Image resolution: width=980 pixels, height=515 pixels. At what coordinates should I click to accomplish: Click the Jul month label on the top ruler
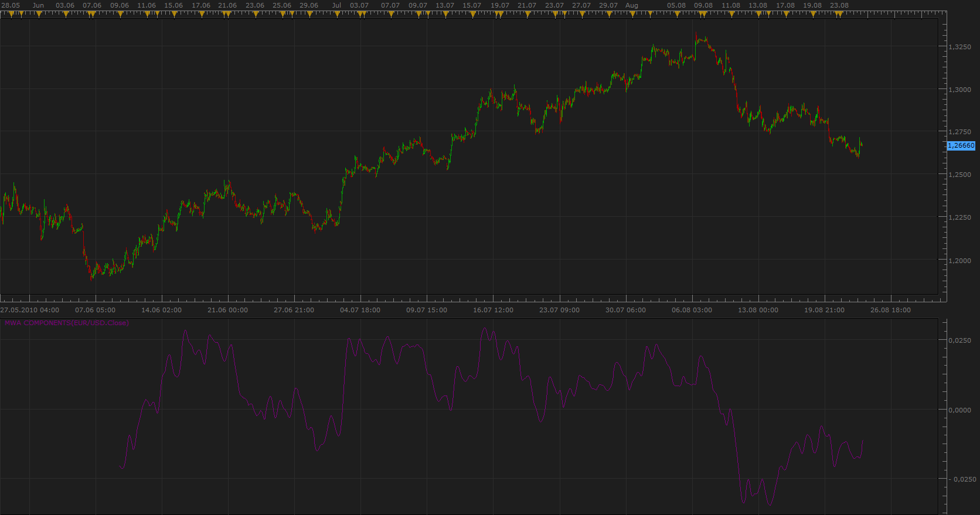tap(336, 5)
